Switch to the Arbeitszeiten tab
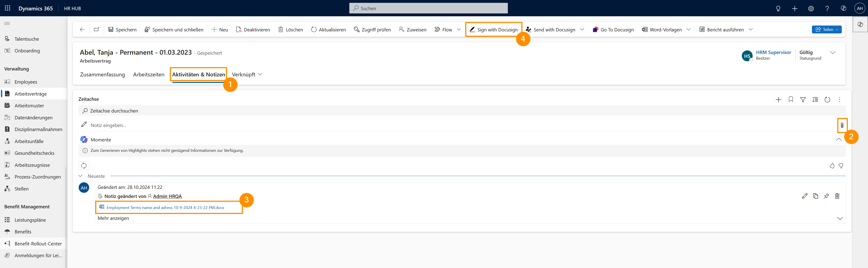 (149, 74)
